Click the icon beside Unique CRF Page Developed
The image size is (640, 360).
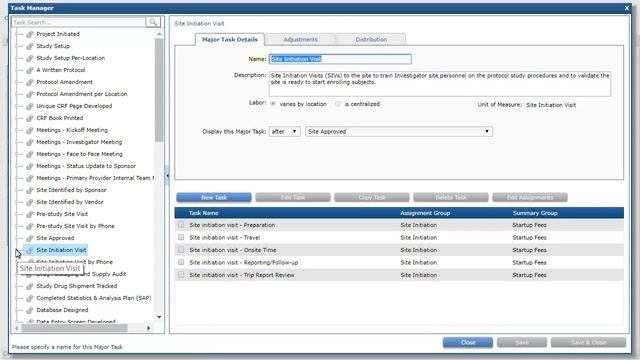click(x=29, y=106)
